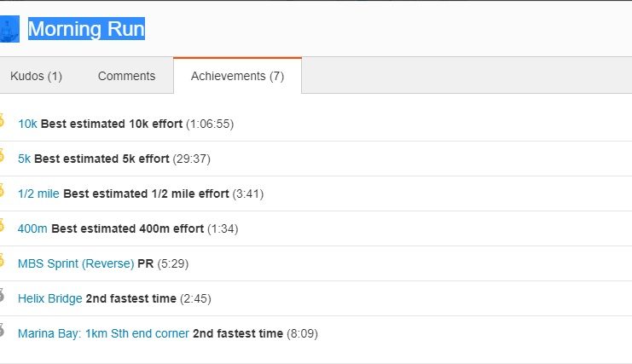Select the Achievements (7) tab
This screenshot has width=632, height=364.
point(237,76)
